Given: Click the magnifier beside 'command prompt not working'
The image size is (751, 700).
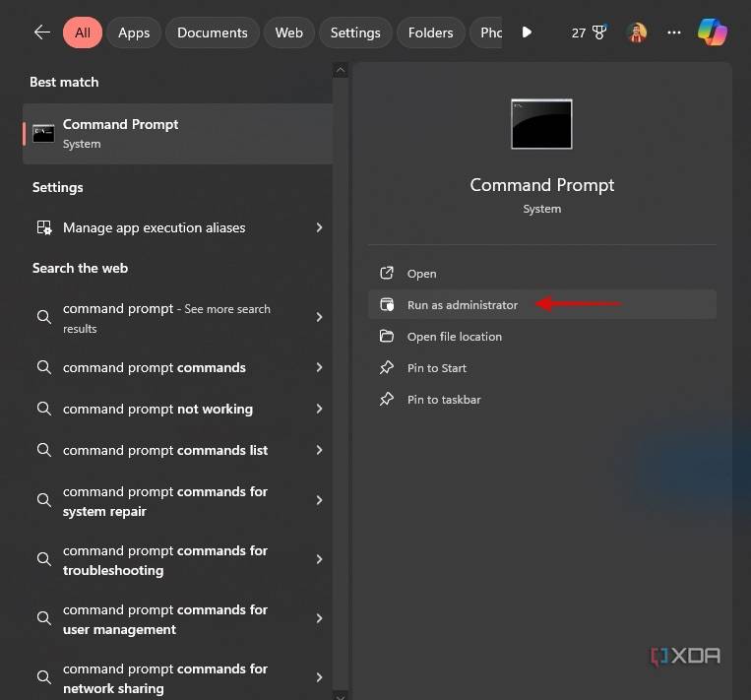Looking at the screenshot, I should click(44, 409).
